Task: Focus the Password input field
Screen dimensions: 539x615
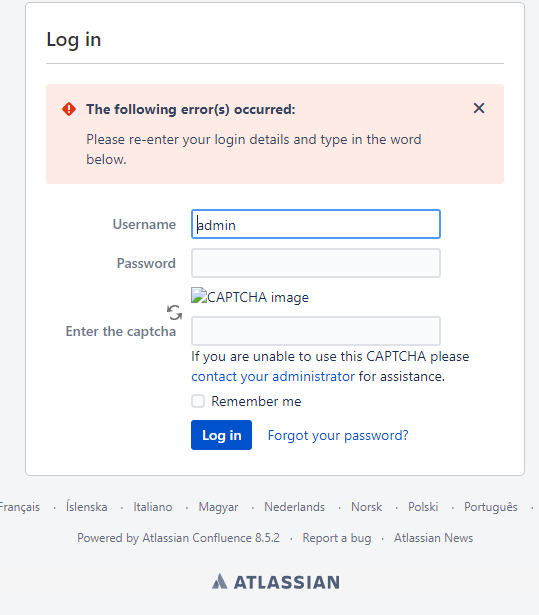Action: click(316, 263)
